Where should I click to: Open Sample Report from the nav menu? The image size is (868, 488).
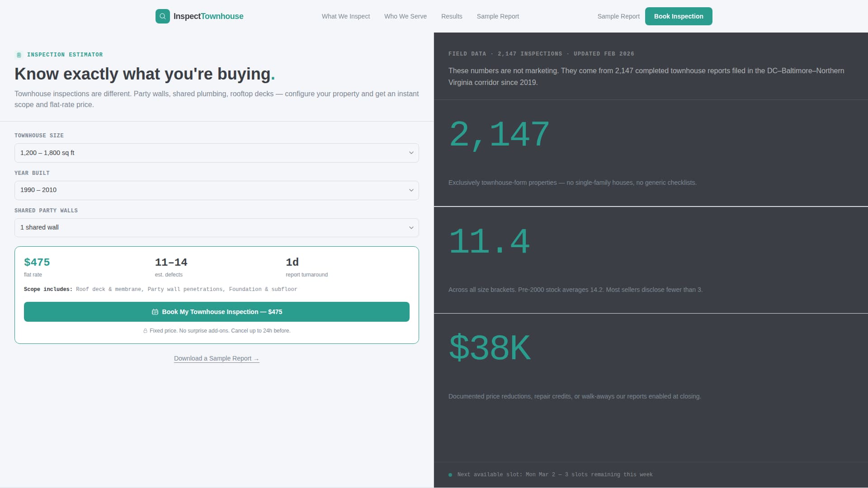(498, 16)
